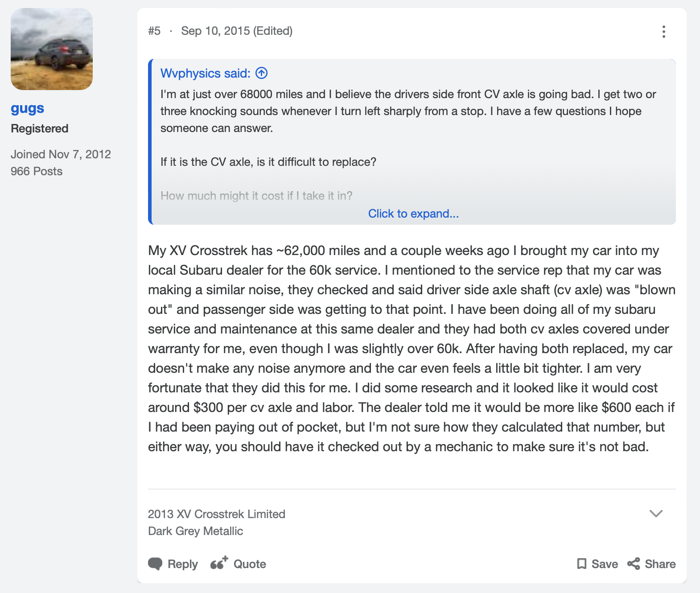This screenshot has height=593, width=700.
Task: Open the Wvphysics said quote link
Action: click(x=206, y=73)
